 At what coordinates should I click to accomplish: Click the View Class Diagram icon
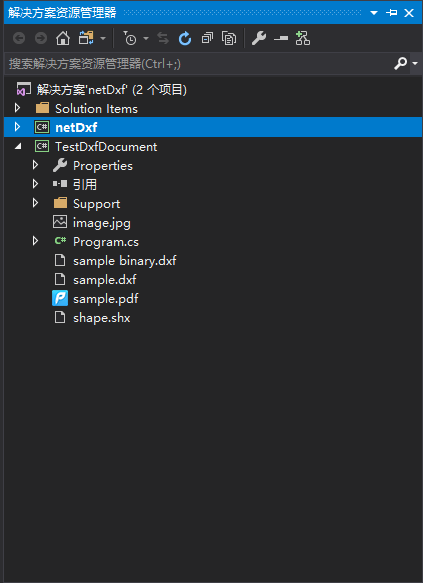click(x=303, y=38)
